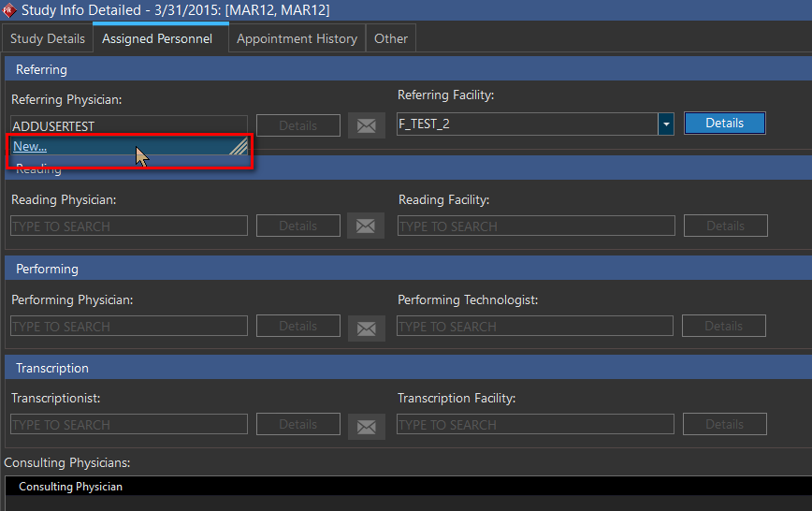812x511 pixels.
Task: Click the envelope icon for Transcriptionist
Action: [x=366, y=426]
